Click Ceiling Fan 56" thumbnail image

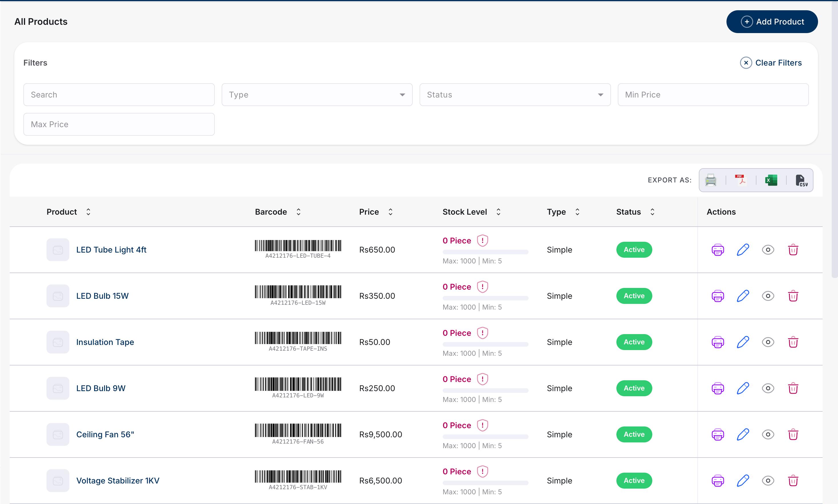58,435
